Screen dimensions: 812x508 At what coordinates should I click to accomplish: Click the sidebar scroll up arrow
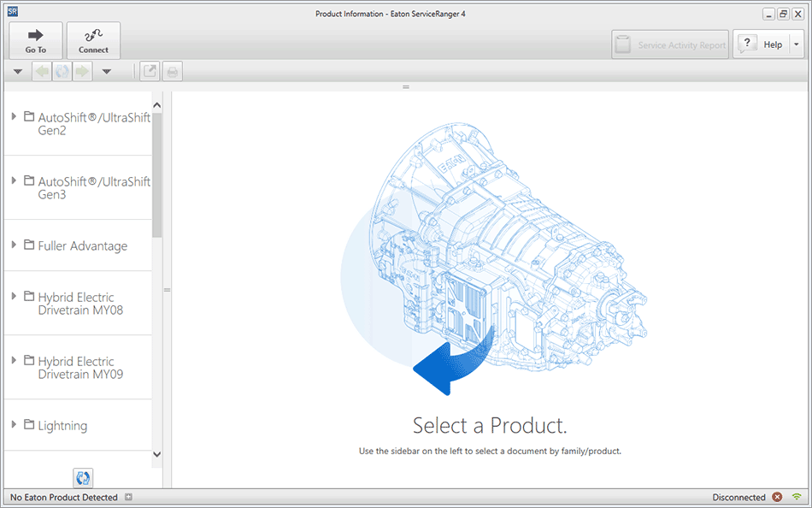coord(157,105)
